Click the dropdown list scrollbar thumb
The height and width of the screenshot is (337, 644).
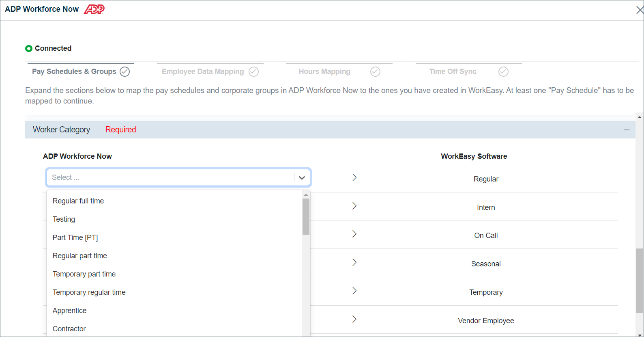click(x=306, y=216)
